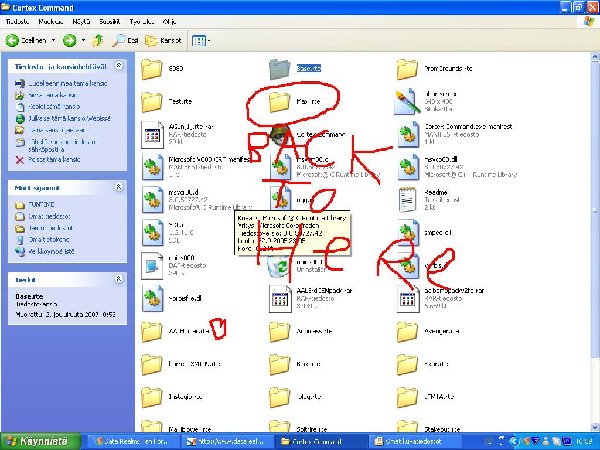Image resolution: width=600 pixels, height=450 pixels.
Task: Open the first folder link under Muut sijainnit
Action: point(35,205)
